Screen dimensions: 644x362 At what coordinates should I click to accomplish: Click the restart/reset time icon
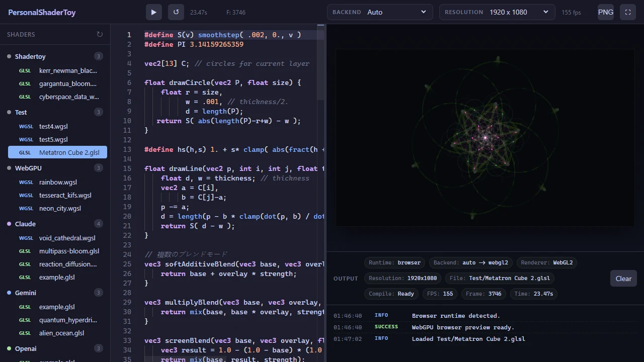tap(176, 12)
